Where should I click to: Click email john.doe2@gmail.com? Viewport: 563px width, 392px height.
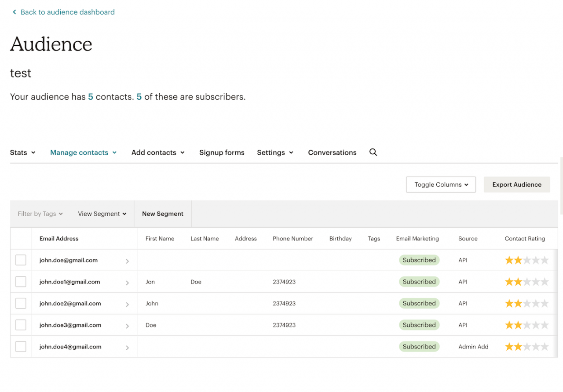click(70, 303)
